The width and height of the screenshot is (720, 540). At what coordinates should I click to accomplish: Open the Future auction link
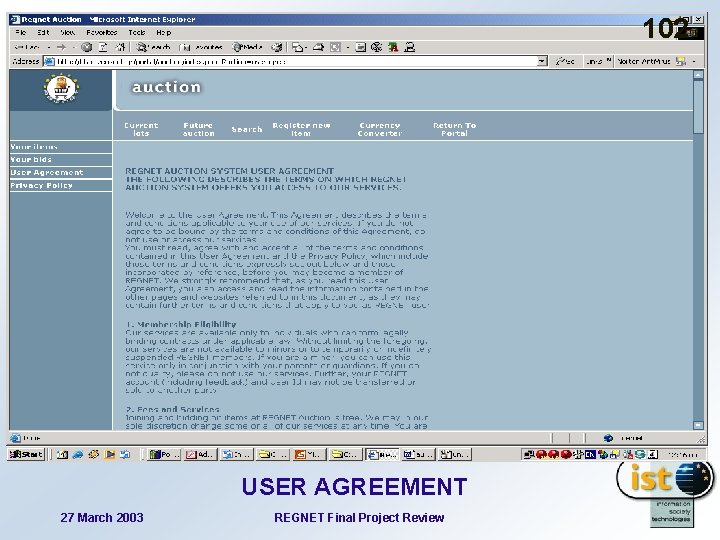(x=198, y=129)
